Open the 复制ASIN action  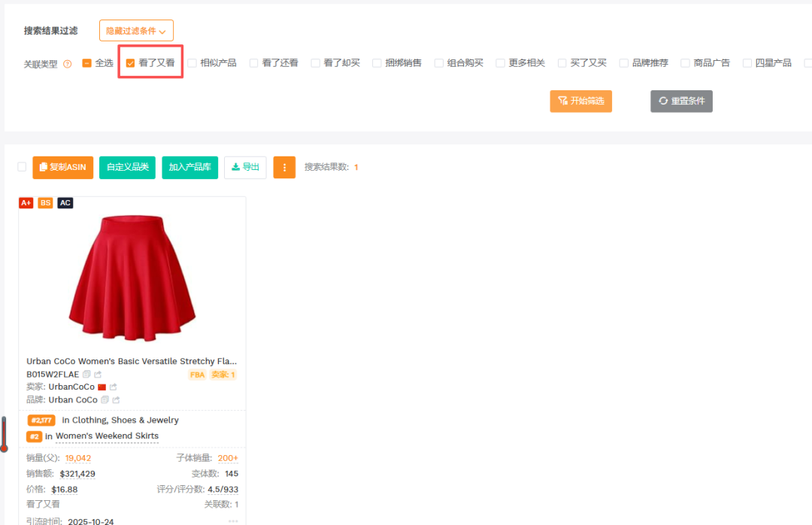click(x=62, y=167)
